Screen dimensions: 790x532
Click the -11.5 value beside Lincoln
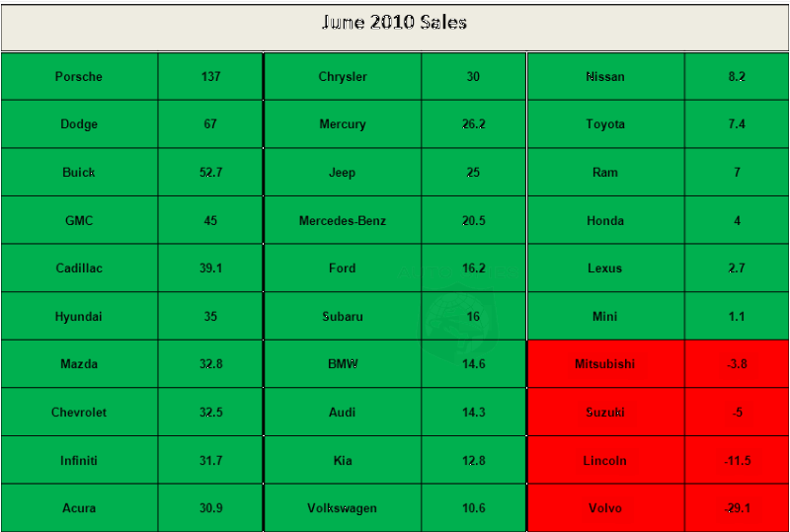(737, 461)
